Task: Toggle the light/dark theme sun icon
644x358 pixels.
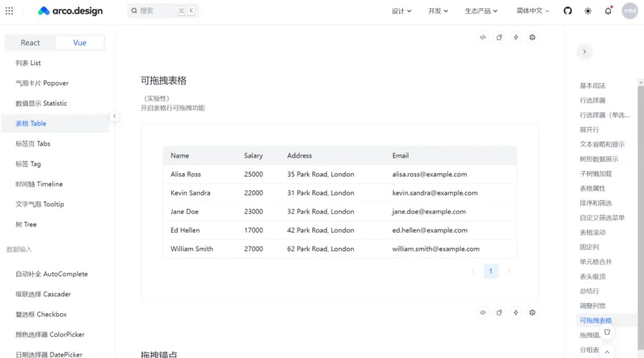Action: click(588, 11)
